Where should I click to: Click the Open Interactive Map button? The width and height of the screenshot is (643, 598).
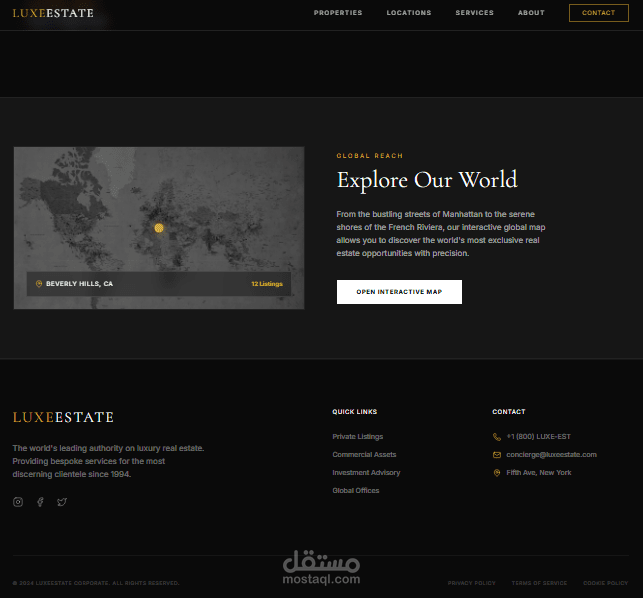(399, 292)
